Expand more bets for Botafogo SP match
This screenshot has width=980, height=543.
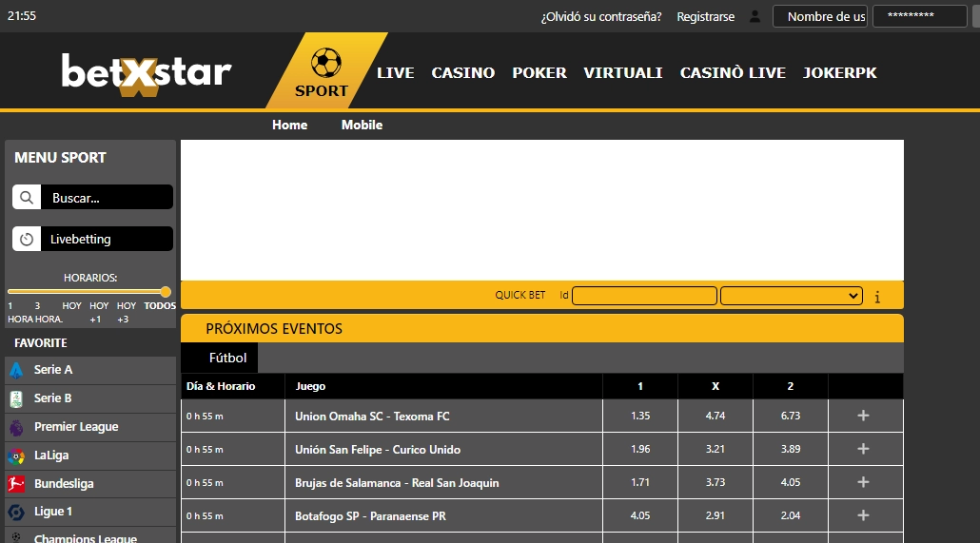[x=863, y=515]
